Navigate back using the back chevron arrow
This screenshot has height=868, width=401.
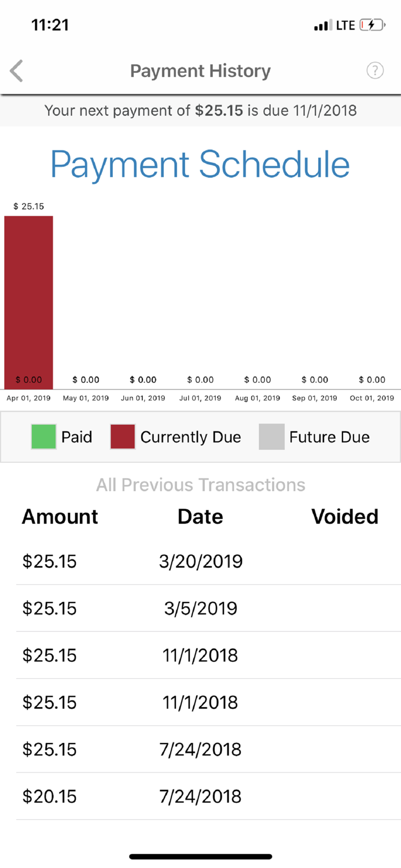pyautogui.click(x=16, y=71)
